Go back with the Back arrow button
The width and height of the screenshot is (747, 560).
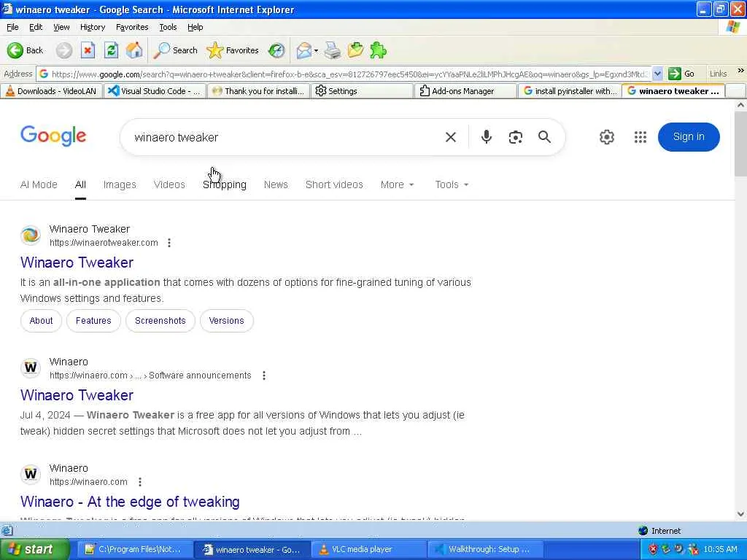26,50
